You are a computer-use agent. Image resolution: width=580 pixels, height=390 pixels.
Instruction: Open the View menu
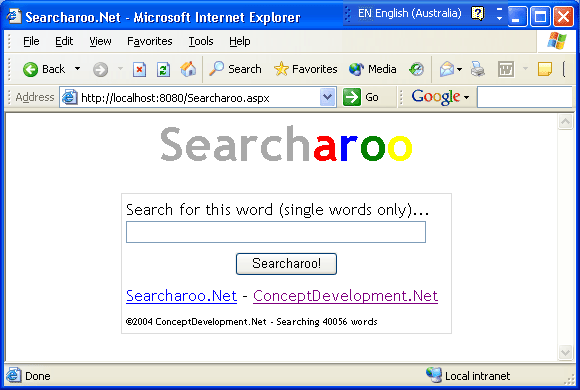(x=100, y=41)
